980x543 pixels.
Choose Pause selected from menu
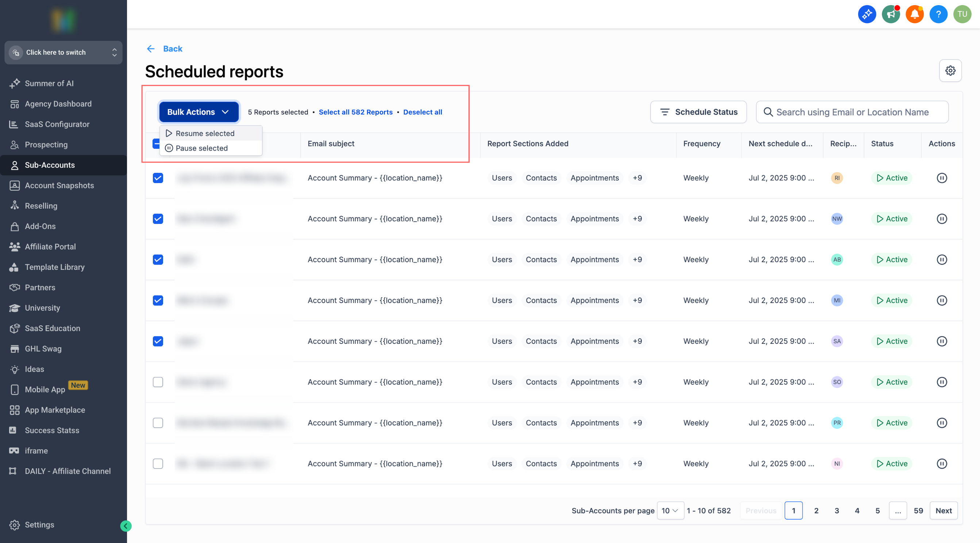(x=202, y=148)
